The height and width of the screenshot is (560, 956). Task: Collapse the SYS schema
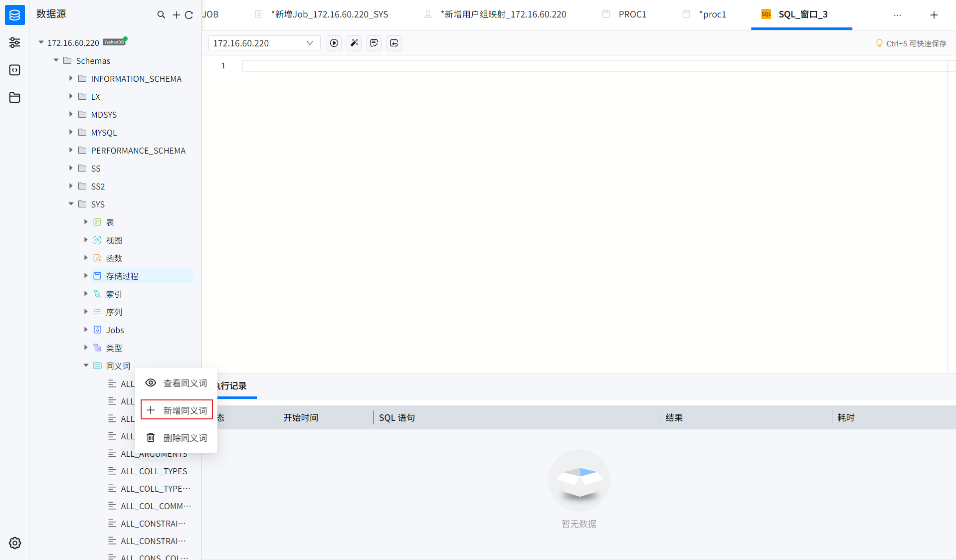(71, 204)
